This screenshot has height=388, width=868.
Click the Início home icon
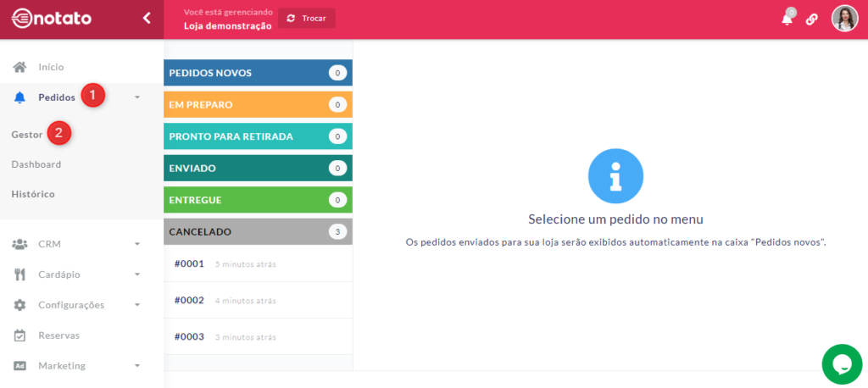[x=19, y=67]
